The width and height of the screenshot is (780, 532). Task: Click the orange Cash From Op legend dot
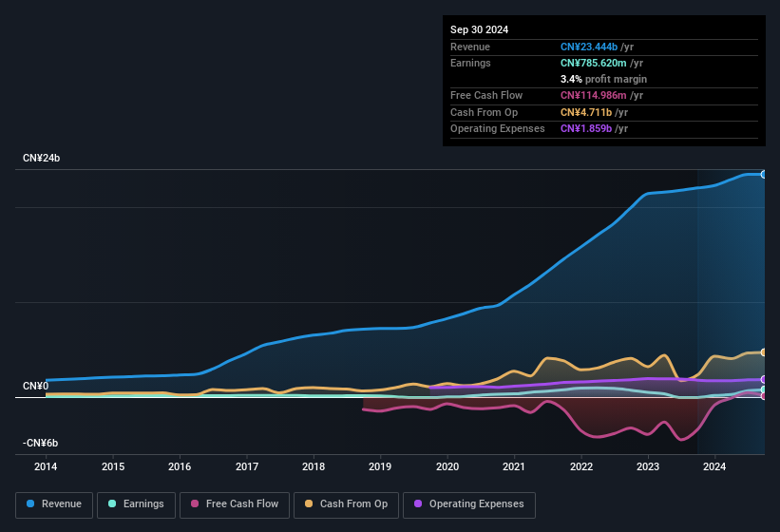tap(309, 504)
